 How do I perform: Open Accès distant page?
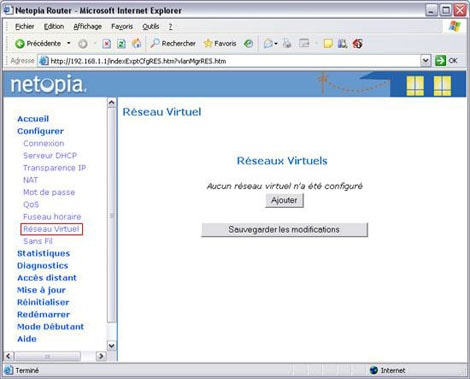(47, 278)
